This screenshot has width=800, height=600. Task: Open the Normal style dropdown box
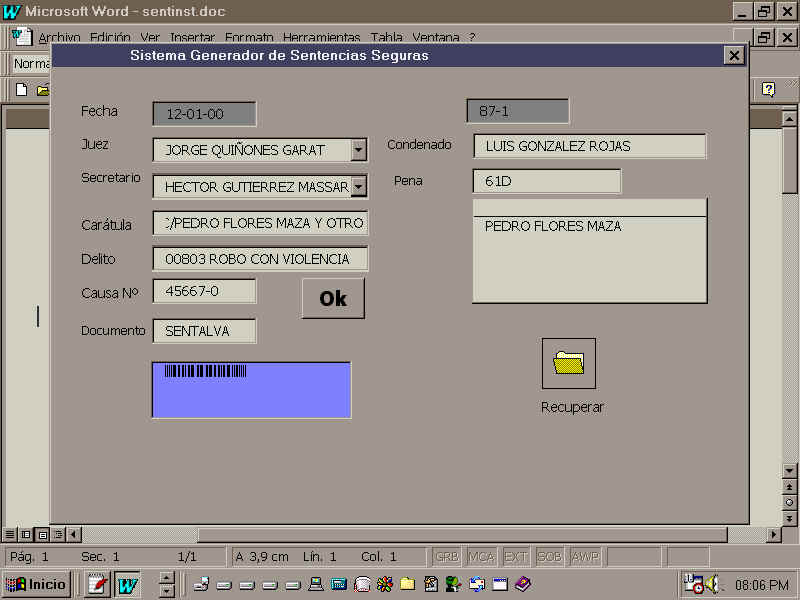(x=30, y=64)
